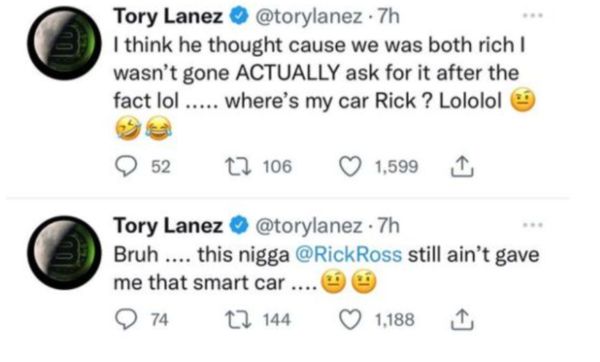Open the @RickRoss mention link
Screen dimensions: 600x362
349,254
